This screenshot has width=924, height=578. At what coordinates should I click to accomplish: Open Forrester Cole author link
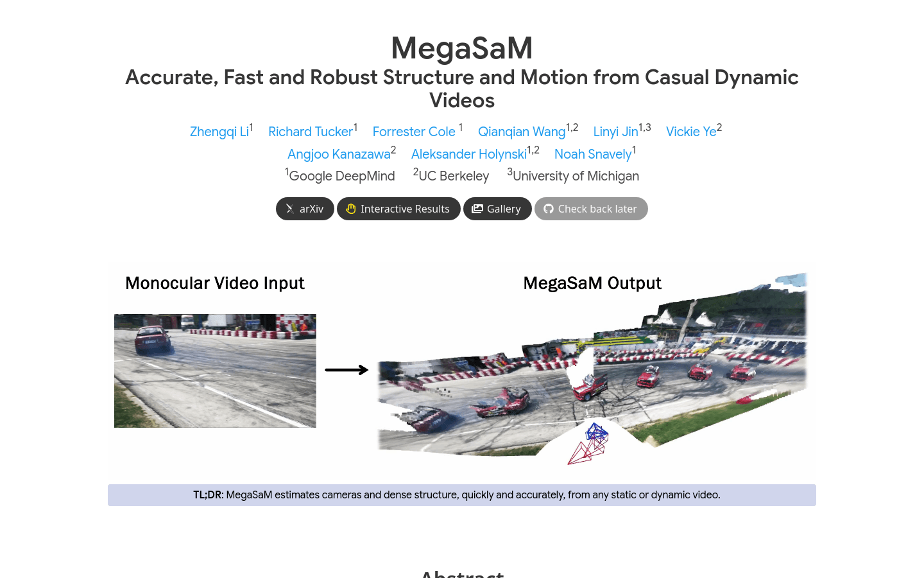(414, 132)
